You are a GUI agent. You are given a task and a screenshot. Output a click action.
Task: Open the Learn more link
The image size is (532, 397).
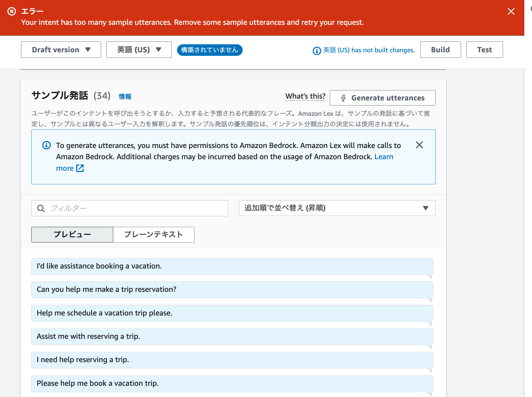pos(384,157)
